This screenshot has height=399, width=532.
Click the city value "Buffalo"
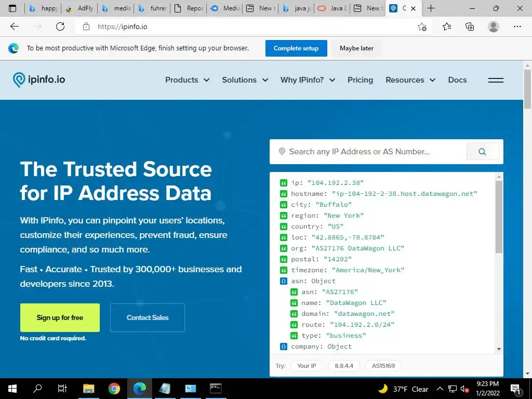(x=334, y=205)
